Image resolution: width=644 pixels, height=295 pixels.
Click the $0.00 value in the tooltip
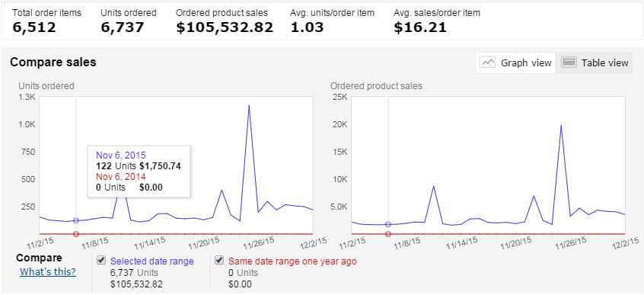(151, 188)
